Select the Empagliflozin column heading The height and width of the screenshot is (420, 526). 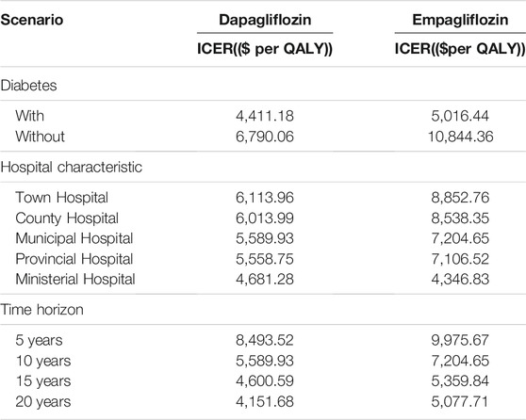pos(460,20)
